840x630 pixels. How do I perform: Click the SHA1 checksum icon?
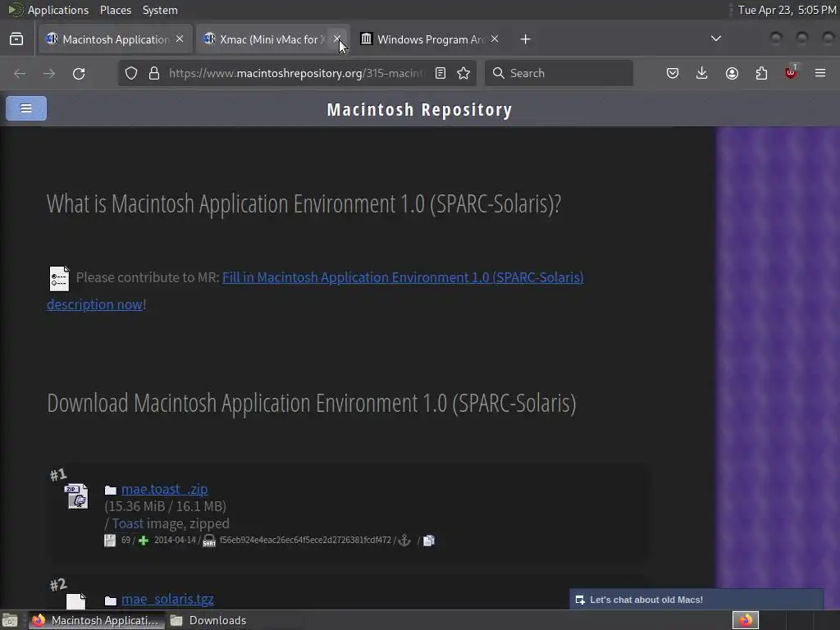(209, 541)
